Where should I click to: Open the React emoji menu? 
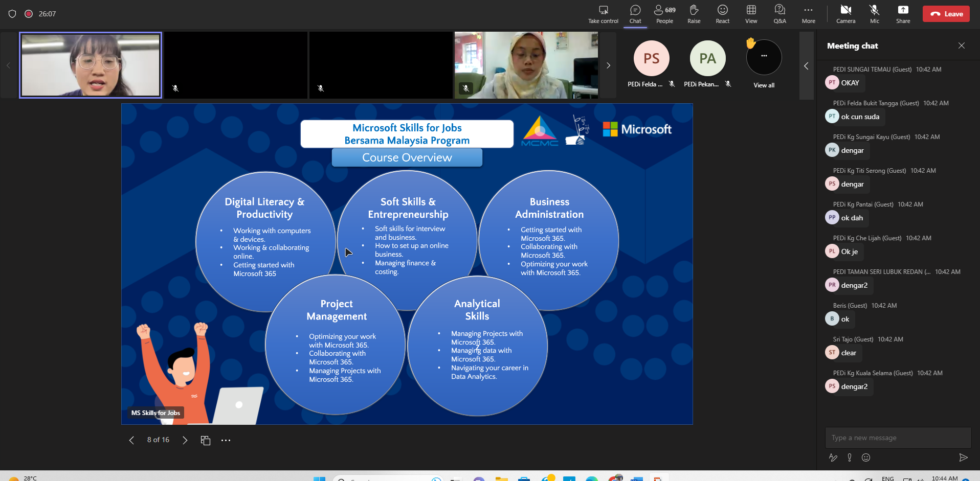point(722,14)
